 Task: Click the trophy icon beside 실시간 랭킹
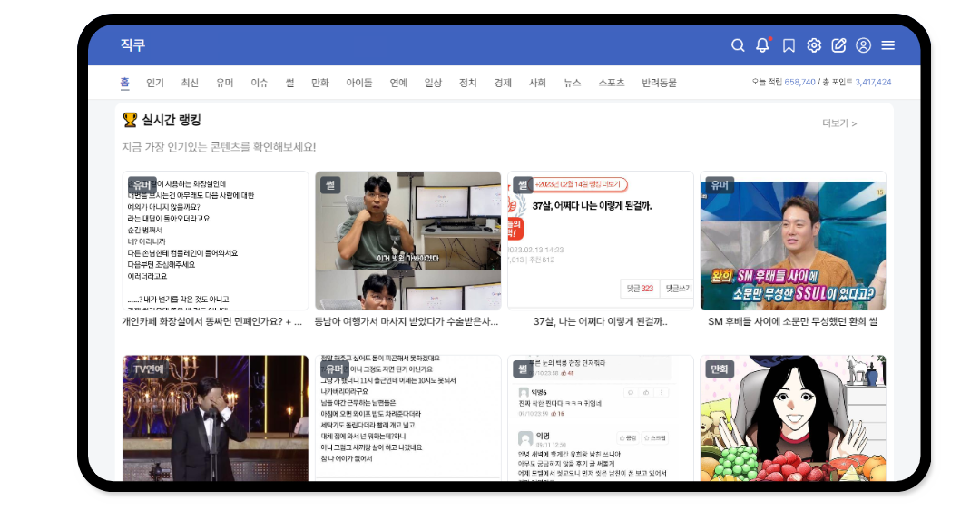130,119
